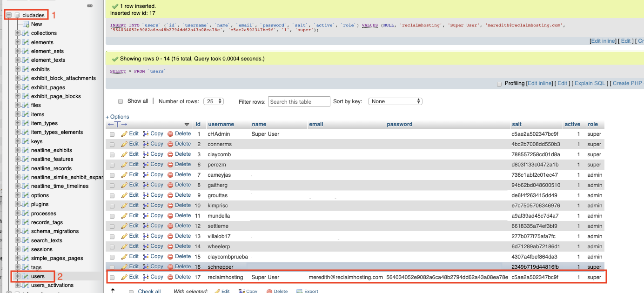Click the table icon next to collections
This screenshot has width=644, height=293.
pos(26,33)
